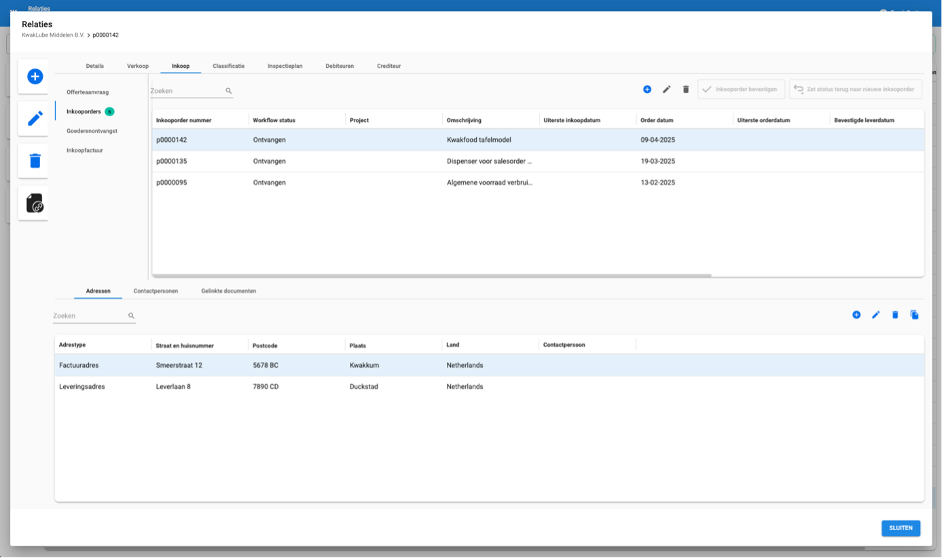This screenshot has width=944, height=560.
Task: Click the Sluiten button
Action: [x=901, y=528]
